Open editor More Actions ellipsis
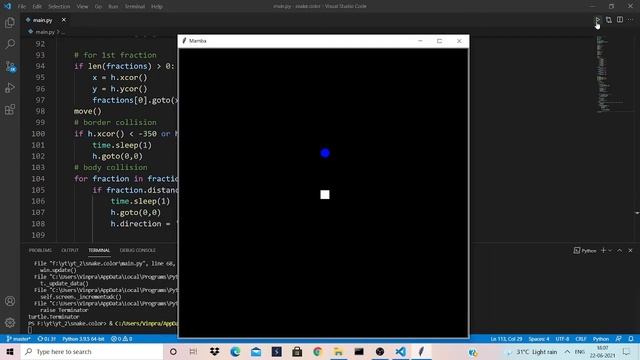 pyautogui.click(x=631, y=20)
